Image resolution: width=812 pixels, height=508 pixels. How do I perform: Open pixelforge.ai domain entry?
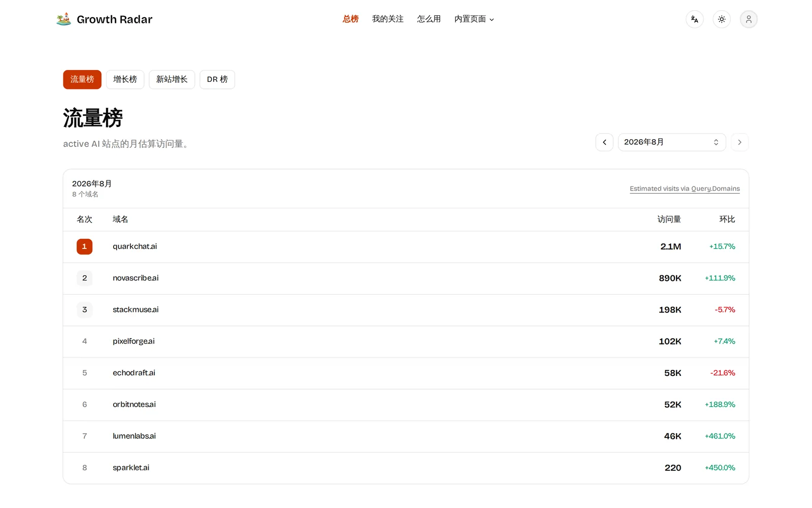click(133, 341)
